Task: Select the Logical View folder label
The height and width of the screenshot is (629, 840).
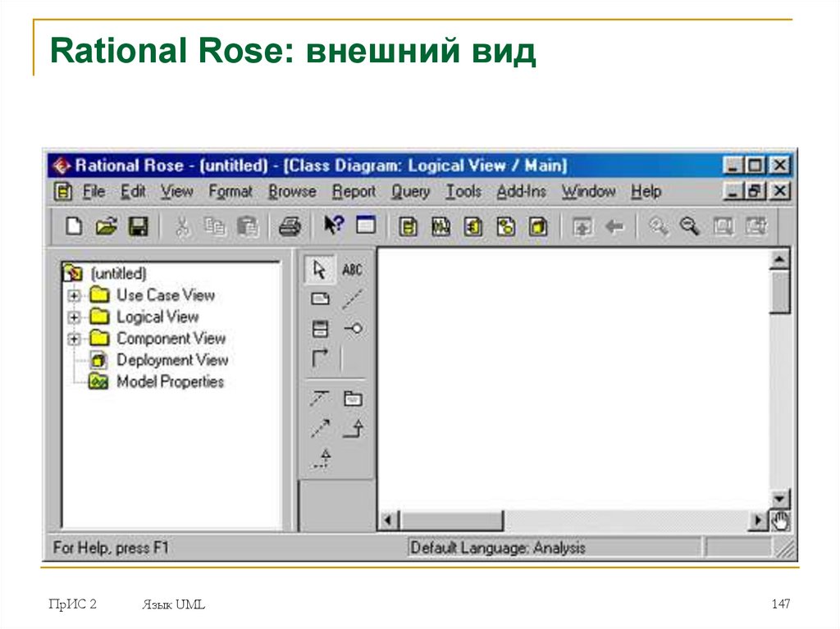Action: 157,317
